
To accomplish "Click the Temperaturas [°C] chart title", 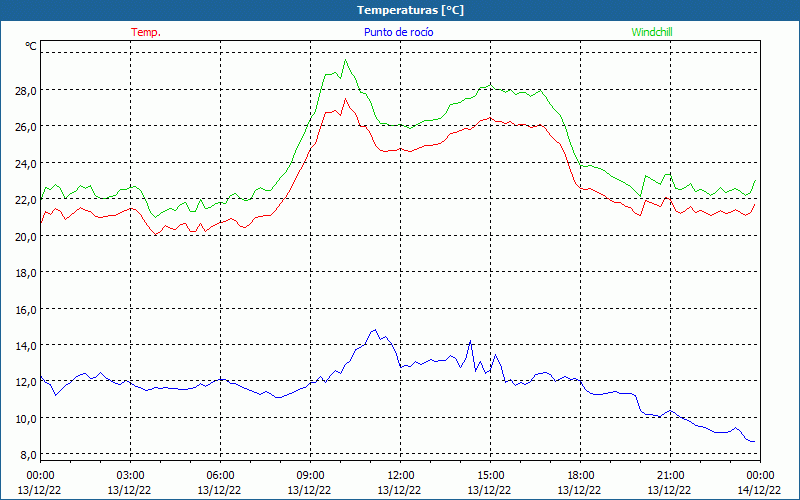I will coord(410,10).
